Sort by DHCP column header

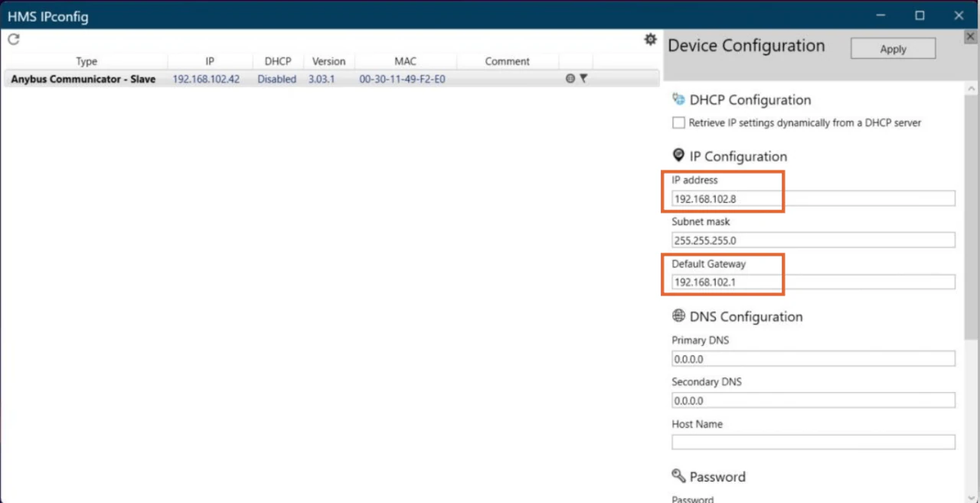tap(278, 61)
